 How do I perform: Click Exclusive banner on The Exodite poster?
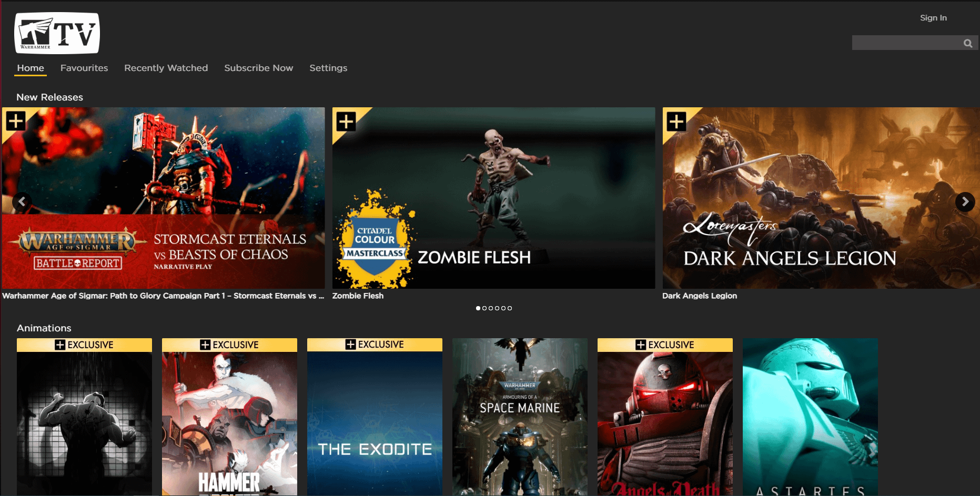(375, 345)
